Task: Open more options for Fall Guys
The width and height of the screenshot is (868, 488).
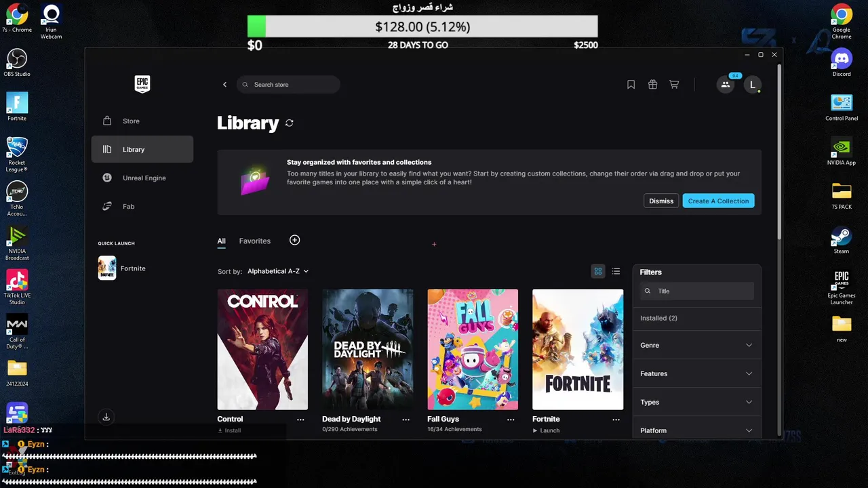Action: click(511, 420)
